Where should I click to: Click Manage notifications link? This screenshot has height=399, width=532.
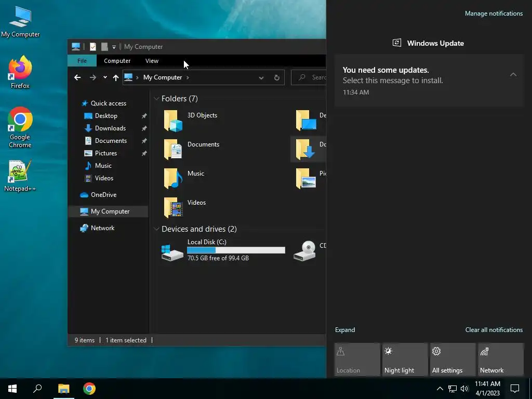click(494, 14)
